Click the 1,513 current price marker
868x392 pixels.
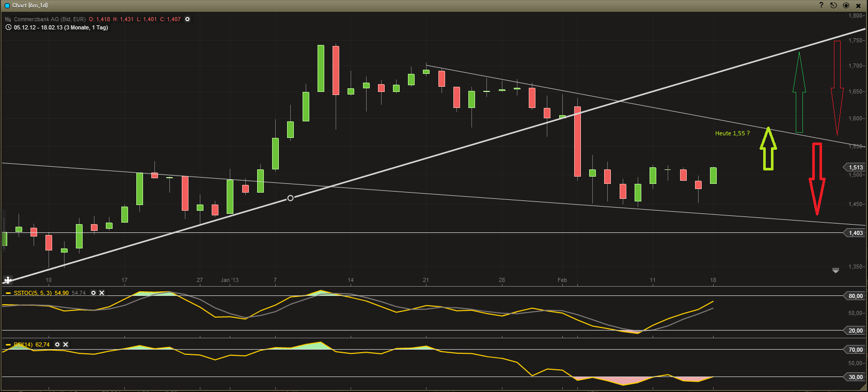855,167
